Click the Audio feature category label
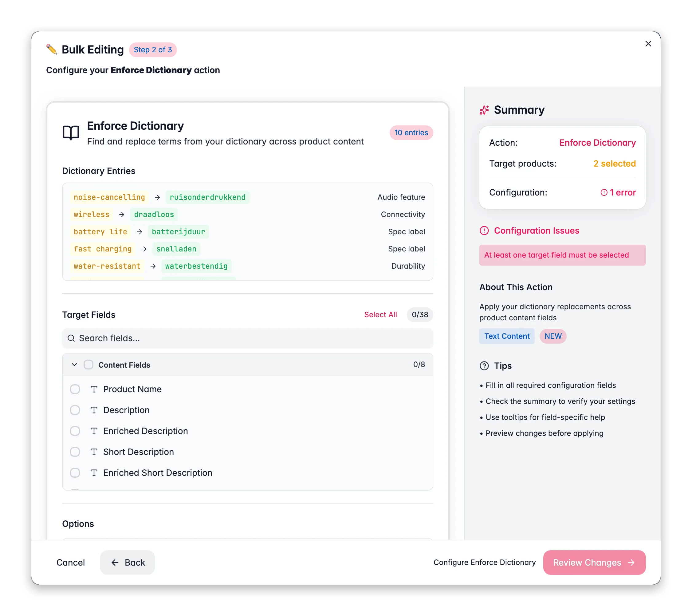Viewport: 692px width, 616px height. tap(401, 197)
